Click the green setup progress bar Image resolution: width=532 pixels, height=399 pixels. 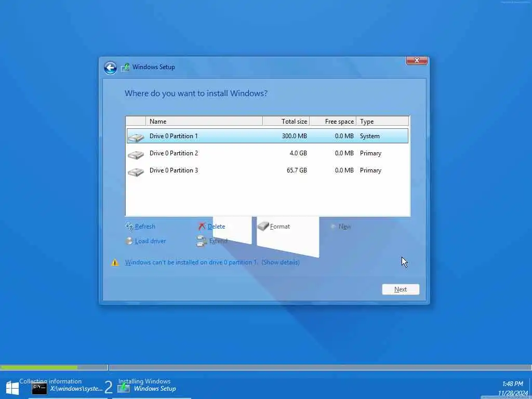(x=39, y=367)
